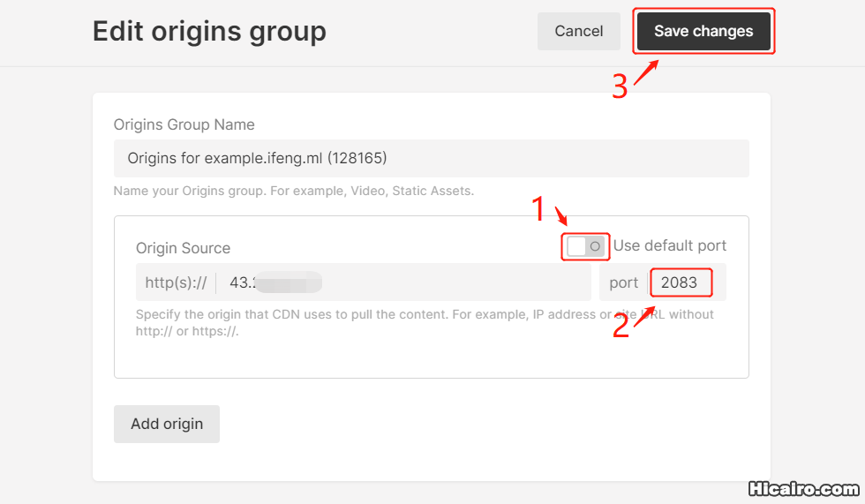Viewport: 865px width, 504px height.
Task: Click the Add origin button
Action: pyautogui.click(x=167, y=424)
